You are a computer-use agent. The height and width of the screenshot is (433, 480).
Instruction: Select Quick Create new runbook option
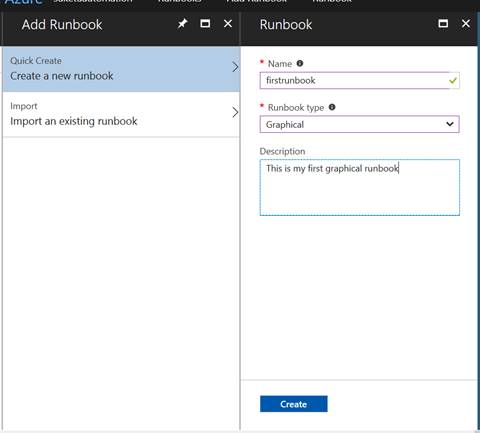click(x=121, y=69)
